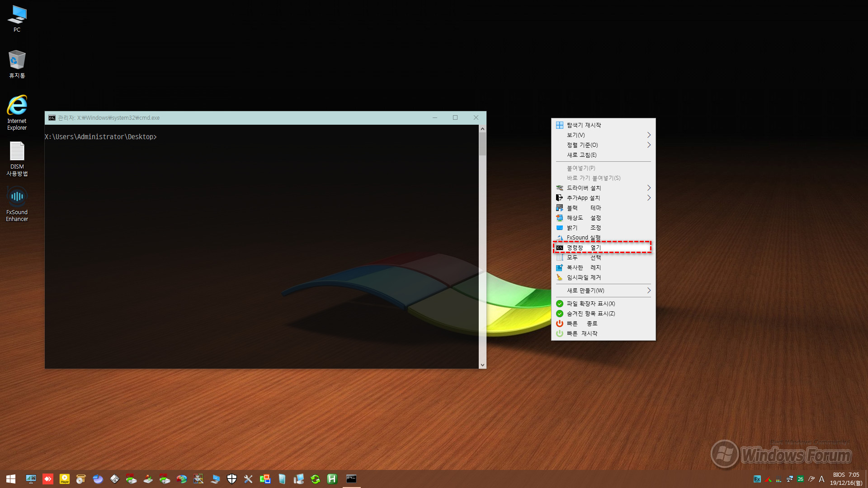Open the blue pie partition taskbar icon

point(98,479)
